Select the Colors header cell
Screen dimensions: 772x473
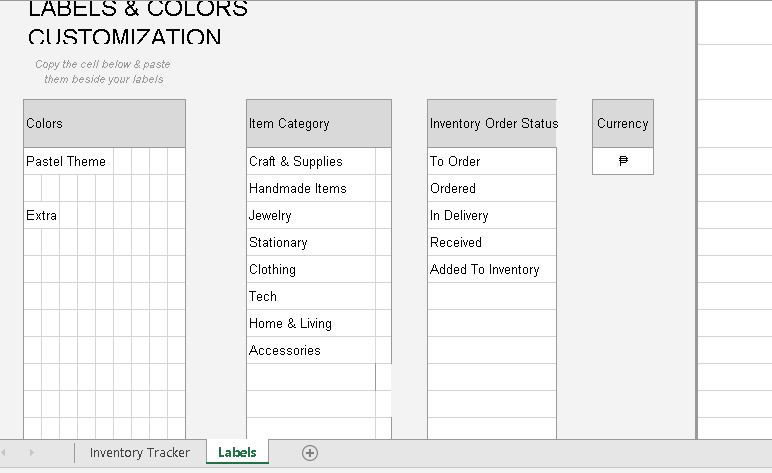click(x=104, y=124)
